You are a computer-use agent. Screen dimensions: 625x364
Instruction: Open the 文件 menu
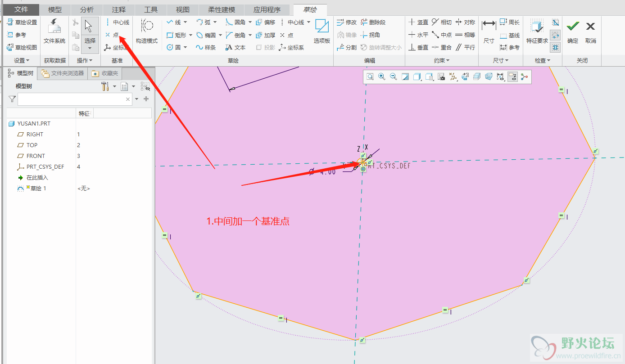[21, 9]
